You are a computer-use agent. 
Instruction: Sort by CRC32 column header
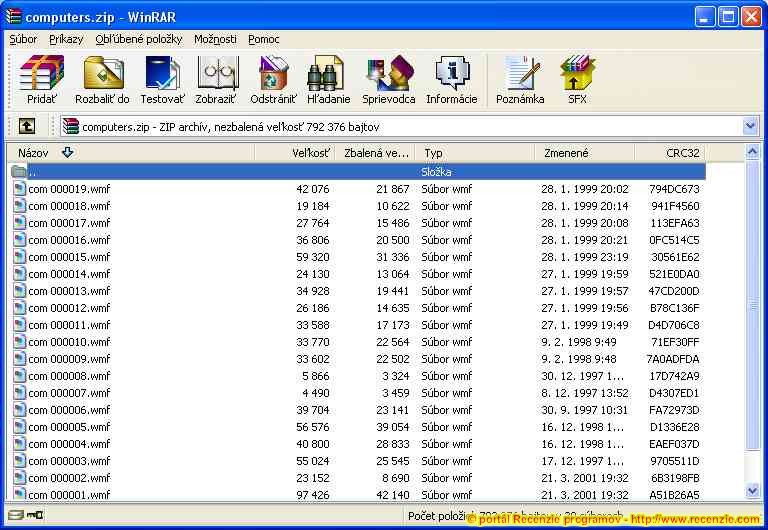pyautogui.click(x=670, y=153)
